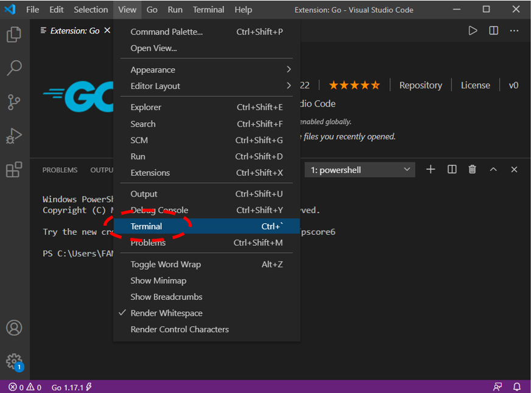Open the Manage gear icon
The image size is (532, 393).
pos(14,361)
